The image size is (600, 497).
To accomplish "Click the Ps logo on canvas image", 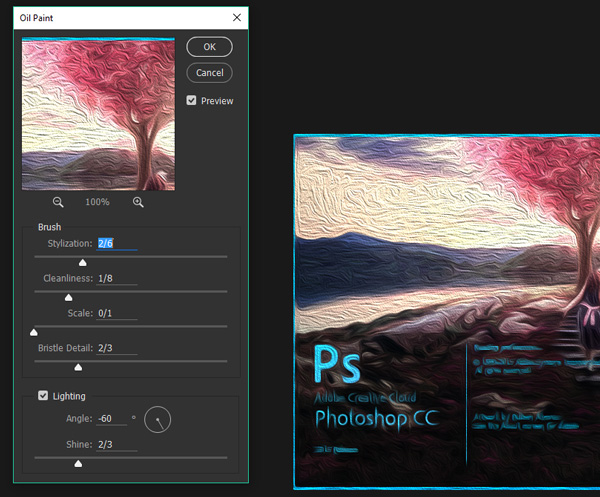I will [x=337, y=364].
